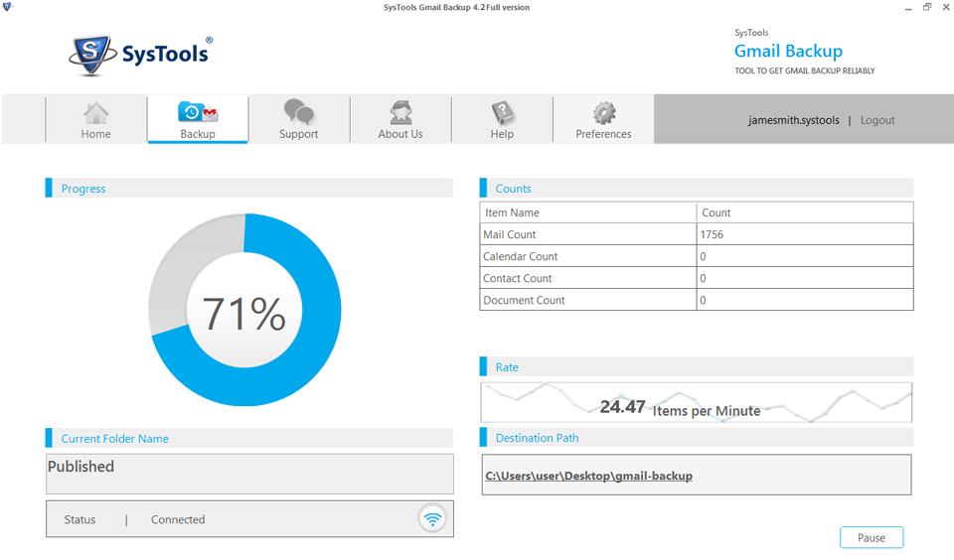Click the Published current folder name
The image size is (954, 560).
[80, 467]
